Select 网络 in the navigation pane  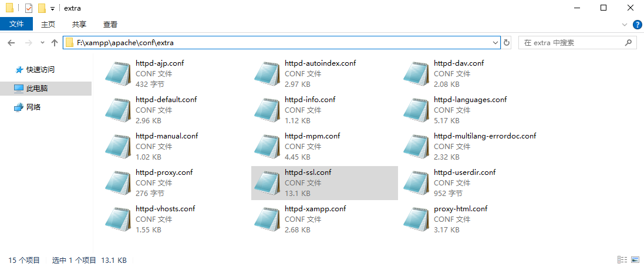(33, 107)
